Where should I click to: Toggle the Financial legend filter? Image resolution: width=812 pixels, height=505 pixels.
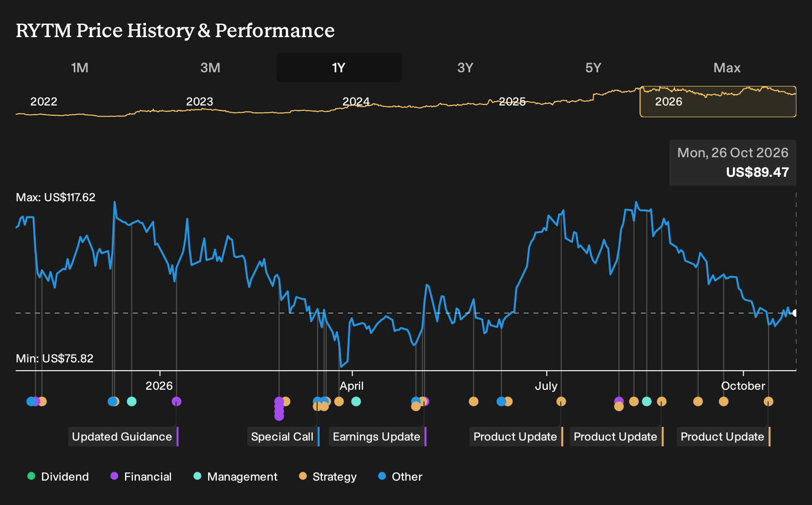click(x=141, y=476)
